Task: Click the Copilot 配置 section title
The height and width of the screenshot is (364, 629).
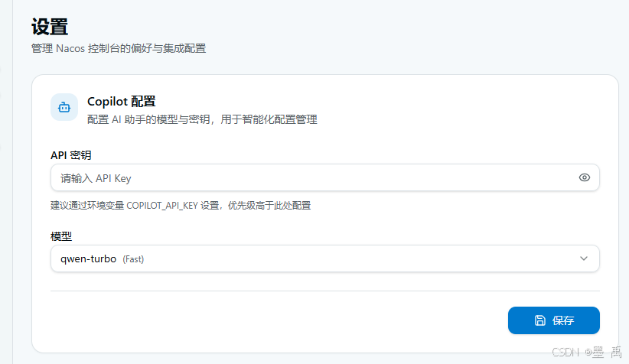Action: click(x=122, y=102)
